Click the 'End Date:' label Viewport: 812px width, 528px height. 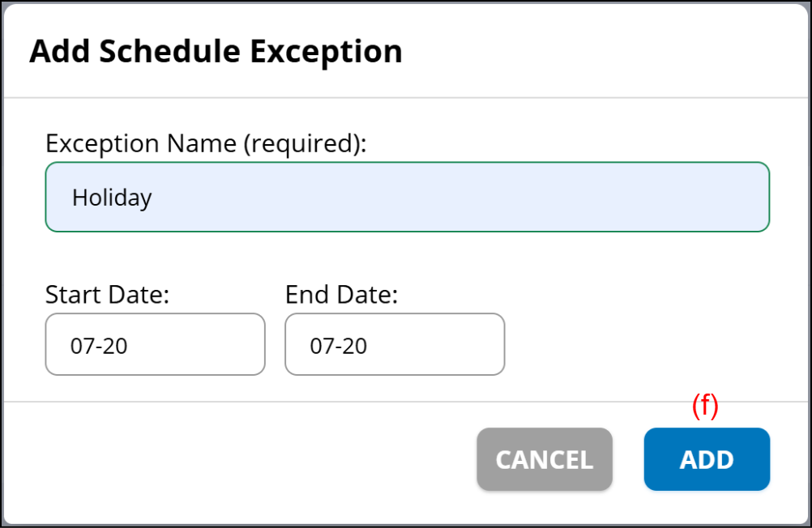click(341, 294)
